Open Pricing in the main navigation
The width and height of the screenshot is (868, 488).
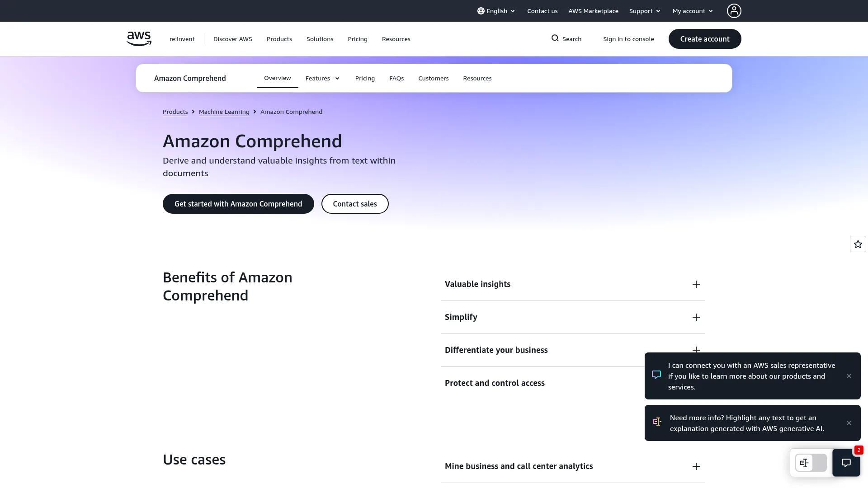(357, 39)
